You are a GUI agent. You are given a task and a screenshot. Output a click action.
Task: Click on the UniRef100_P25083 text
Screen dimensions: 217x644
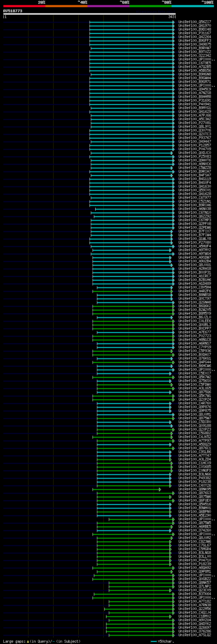pyautogui.click(x=195, y=156)
